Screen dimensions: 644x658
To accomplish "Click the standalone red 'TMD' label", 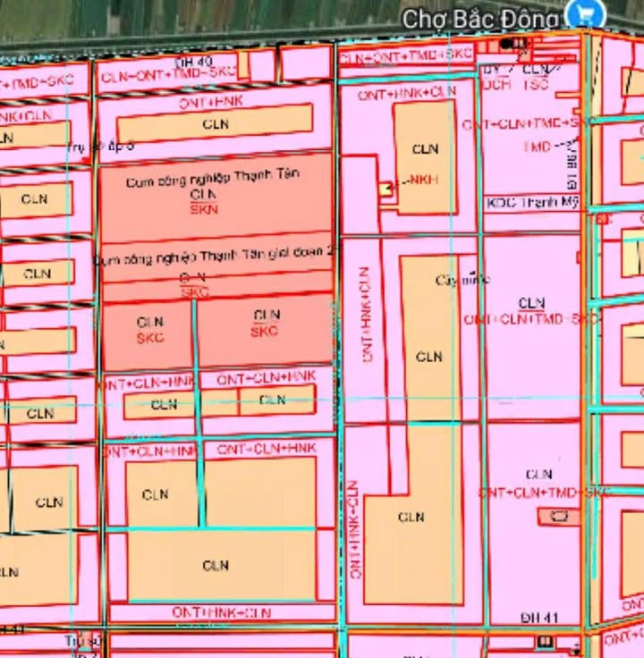I will (538, 147).
